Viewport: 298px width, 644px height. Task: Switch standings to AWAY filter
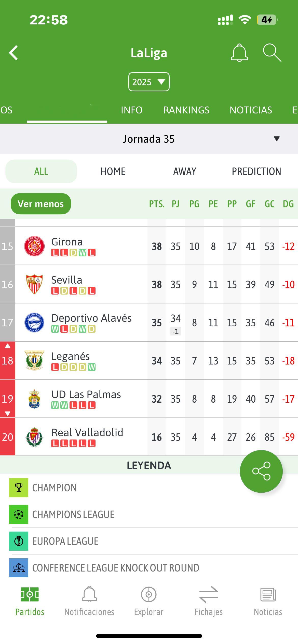coord(185,171)
